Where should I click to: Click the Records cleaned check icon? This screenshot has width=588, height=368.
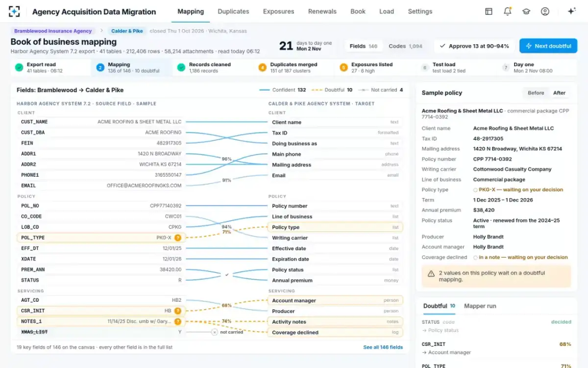point(181,67)
